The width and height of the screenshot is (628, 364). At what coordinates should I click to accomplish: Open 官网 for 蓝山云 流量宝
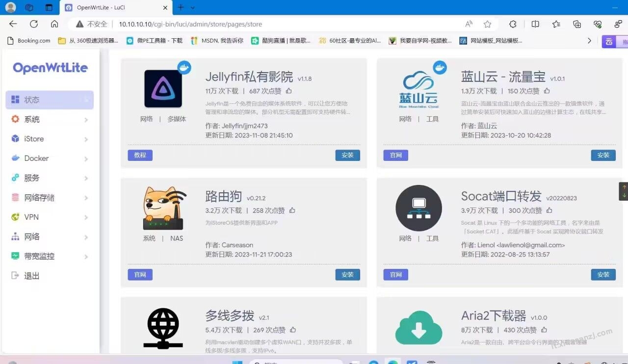(x=396, y=155)
